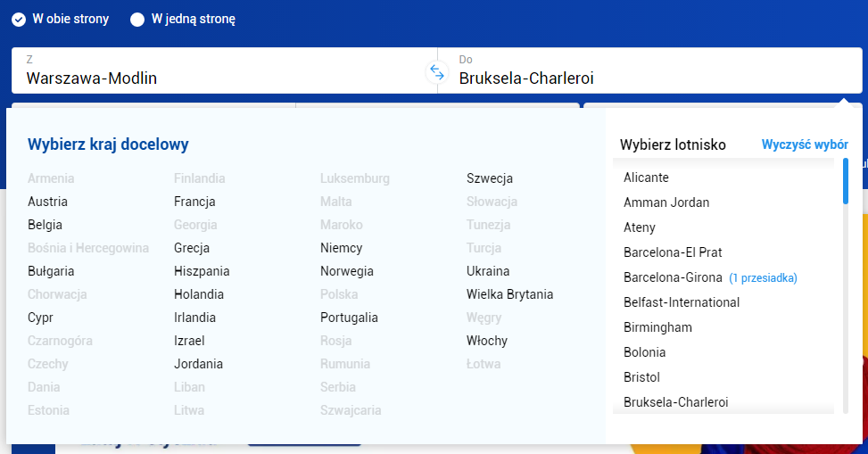Click greyed-out country Turcja
Image resolution: width=868 pixels, height=454 pixels.
(x=484, y=248)
